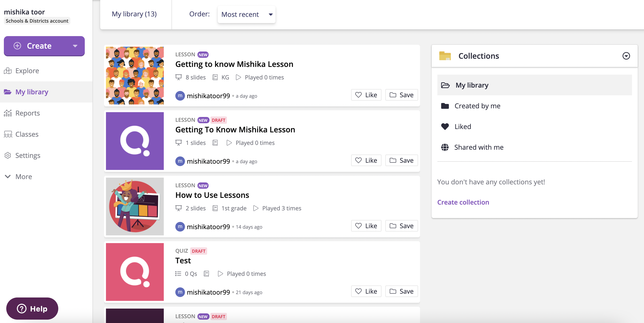Click the Save icon on How to Use Lessons
Image resolution: width=644 pixels, height=323 pixels.
(402, 226)
